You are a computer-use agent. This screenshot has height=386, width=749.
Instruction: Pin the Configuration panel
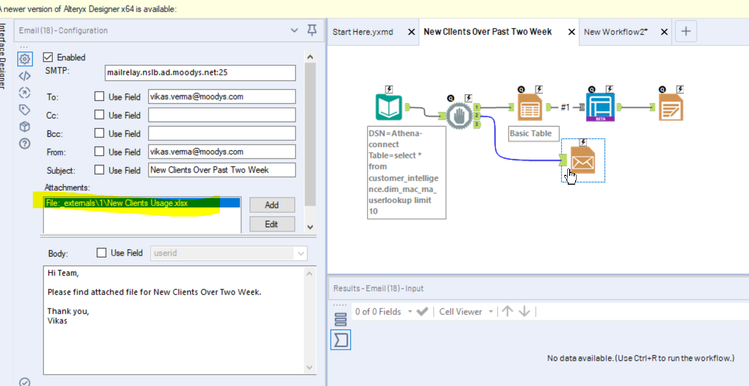click(x=311, y=31)
